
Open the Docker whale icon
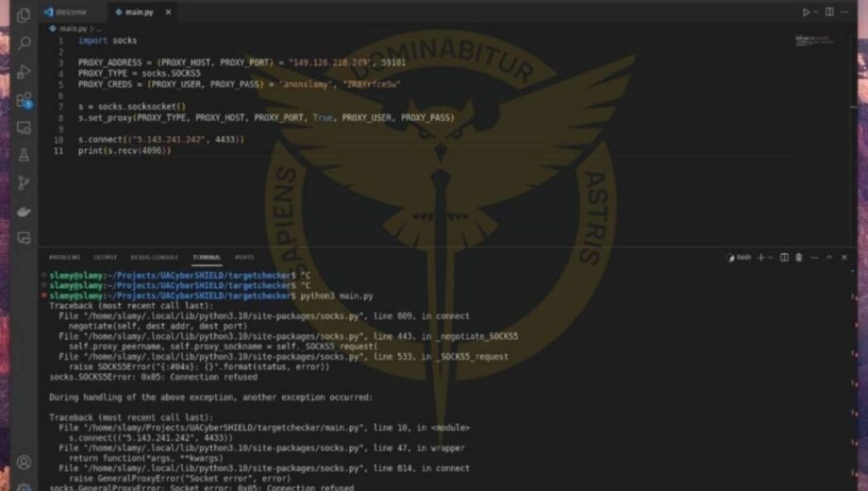click(x=24, y=212)
